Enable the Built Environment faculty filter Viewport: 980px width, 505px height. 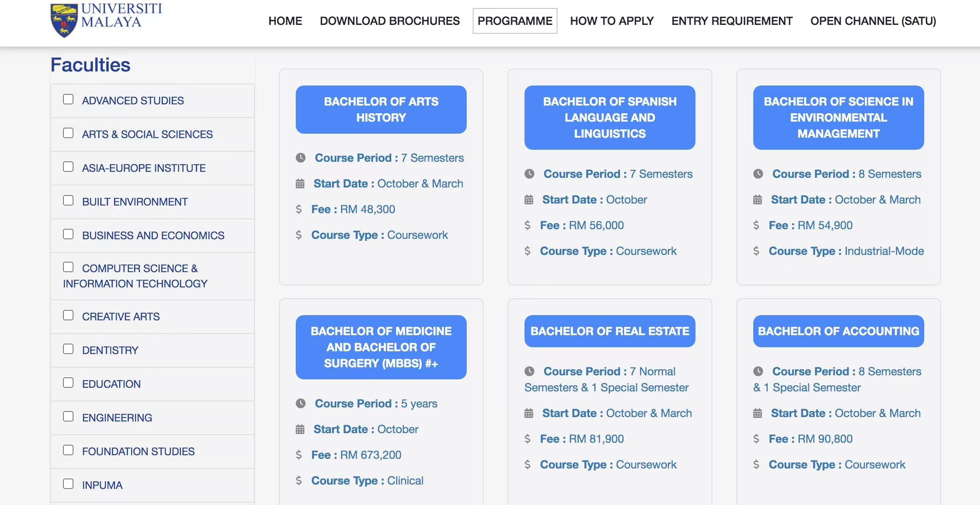[x=68, y=200]
